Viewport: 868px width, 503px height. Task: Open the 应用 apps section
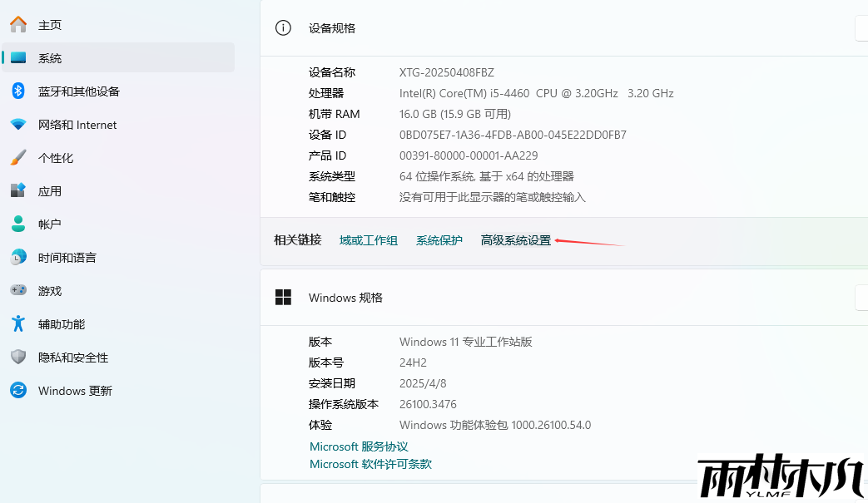pyautogui.click(x=50, y=190)
